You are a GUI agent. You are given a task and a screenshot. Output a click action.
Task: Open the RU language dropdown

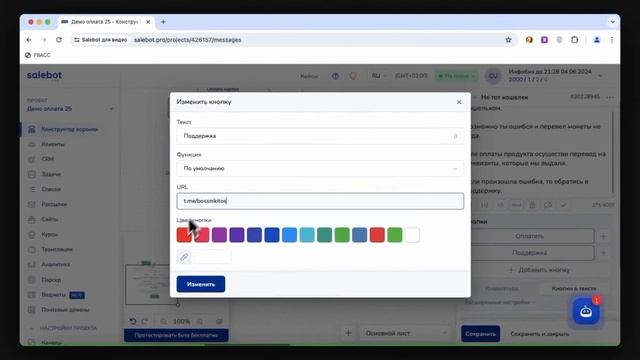pyautogui.click(x=378, y=76)
